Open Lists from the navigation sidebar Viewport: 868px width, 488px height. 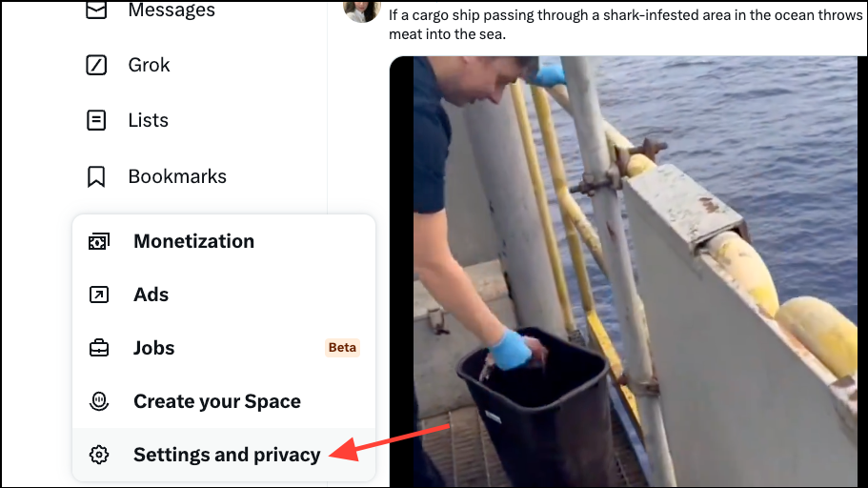pos(149,120)
